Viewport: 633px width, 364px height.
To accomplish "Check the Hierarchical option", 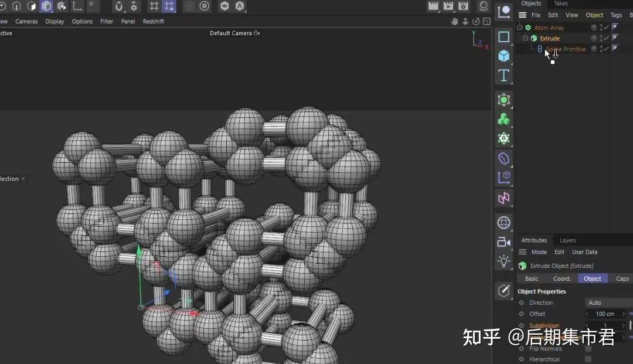I will 588,358.
